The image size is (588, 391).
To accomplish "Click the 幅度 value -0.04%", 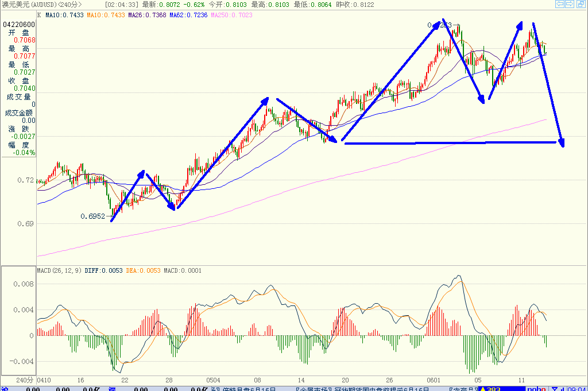I will pyautogui.click(x=24, y=153).
